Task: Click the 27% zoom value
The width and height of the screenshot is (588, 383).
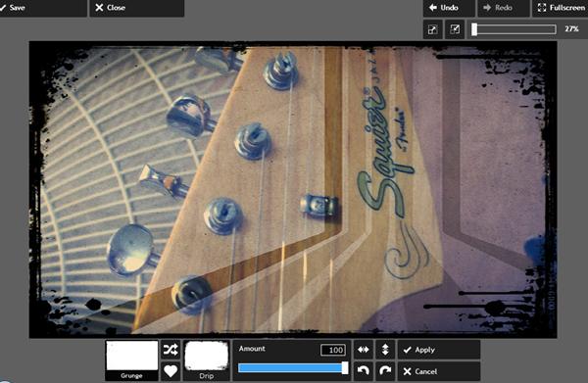Action: [571, 28]
